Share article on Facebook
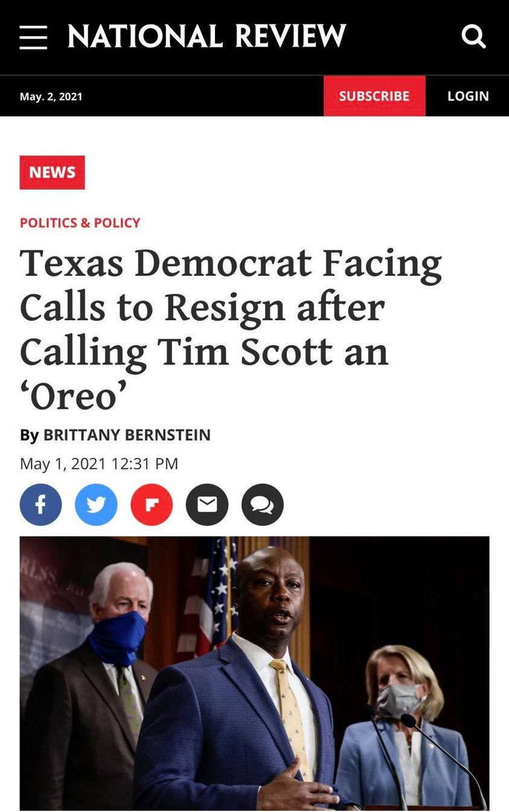The height and width of the screenshot is (812, 509). point(40,504)
